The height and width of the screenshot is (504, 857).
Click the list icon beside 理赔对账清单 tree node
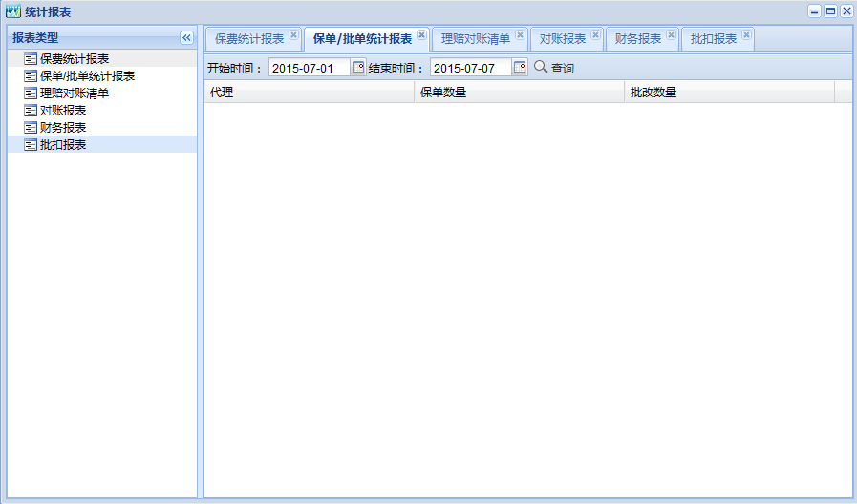coord(31,94)
